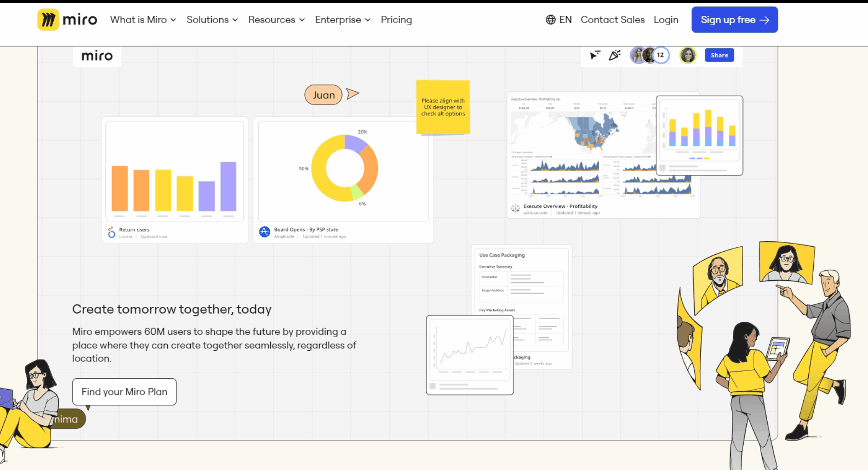Click the purple segment of the donut chart

point(355,143)
